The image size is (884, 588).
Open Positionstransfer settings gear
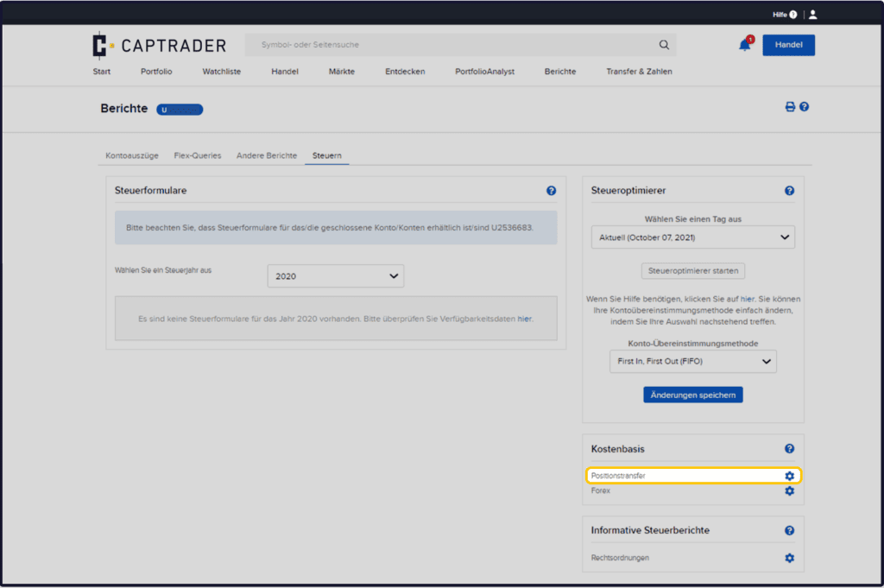coord(789,476)
